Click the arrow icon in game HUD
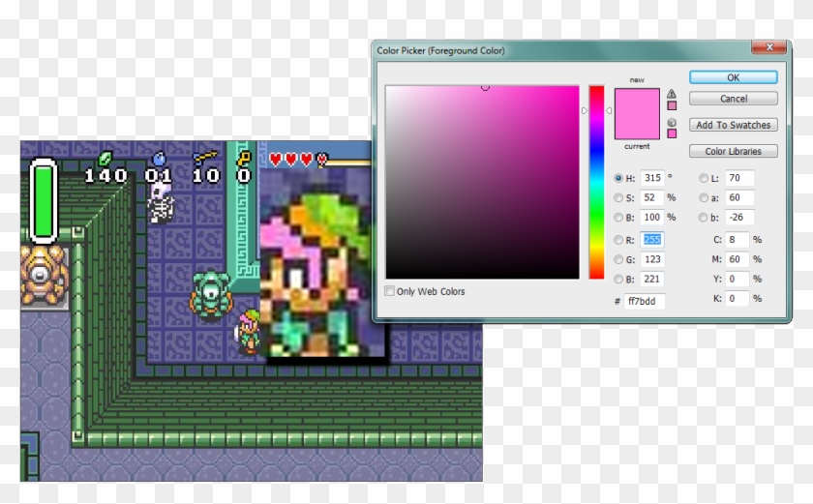Screen dimensions: 813x504 (x=205, y=157)
